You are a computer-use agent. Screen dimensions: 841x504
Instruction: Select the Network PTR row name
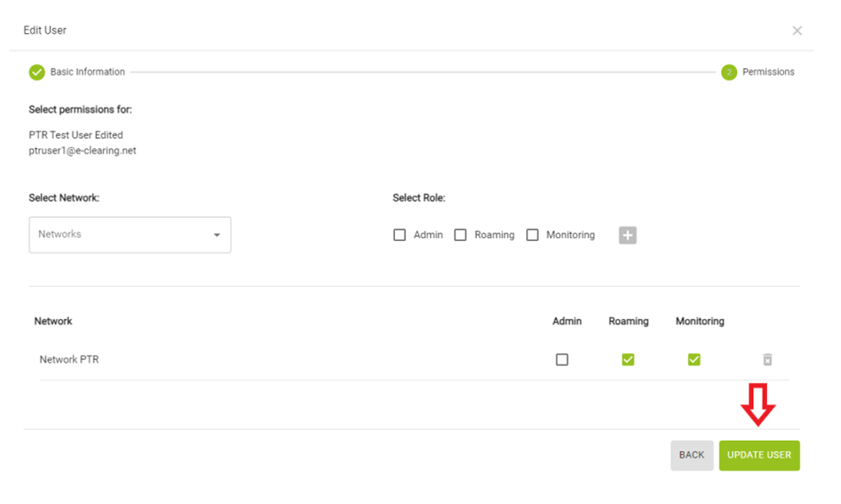[69, 359]
